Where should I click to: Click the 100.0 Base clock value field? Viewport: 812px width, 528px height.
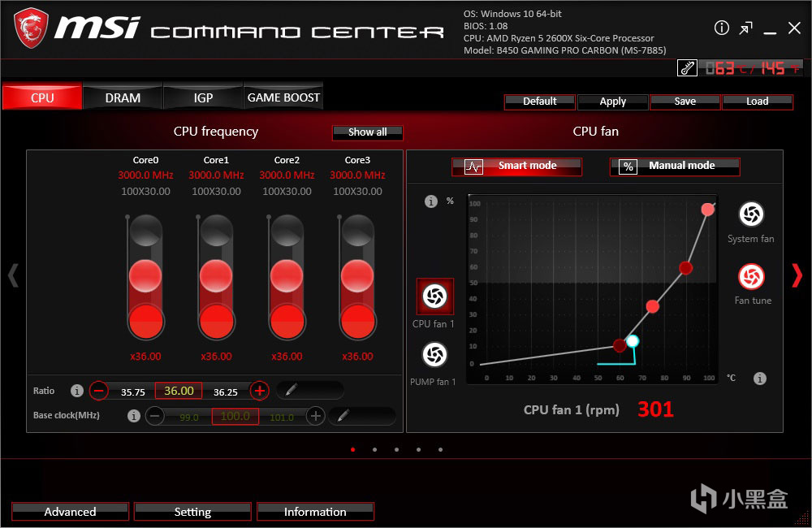pos(235,416)
